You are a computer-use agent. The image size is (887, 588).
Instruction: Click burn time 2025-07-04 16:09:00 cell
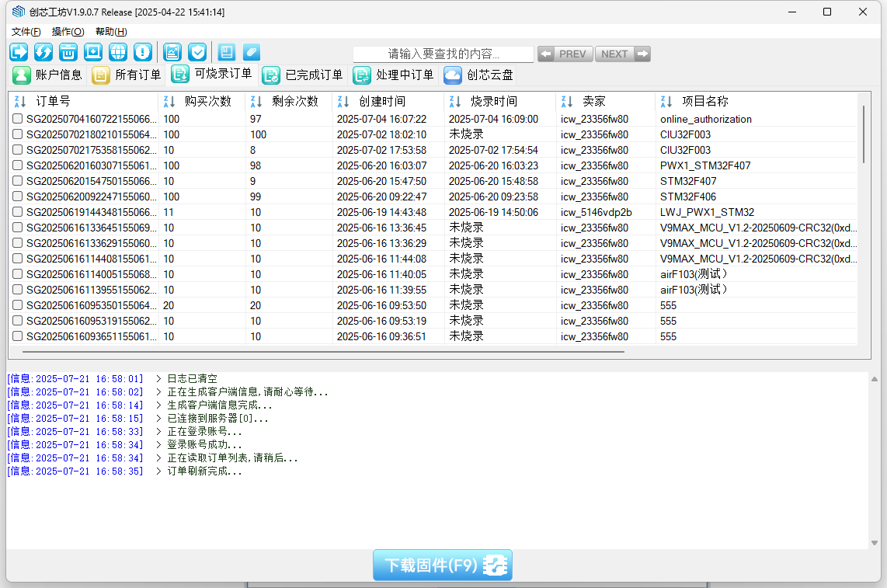click(493, 119)
